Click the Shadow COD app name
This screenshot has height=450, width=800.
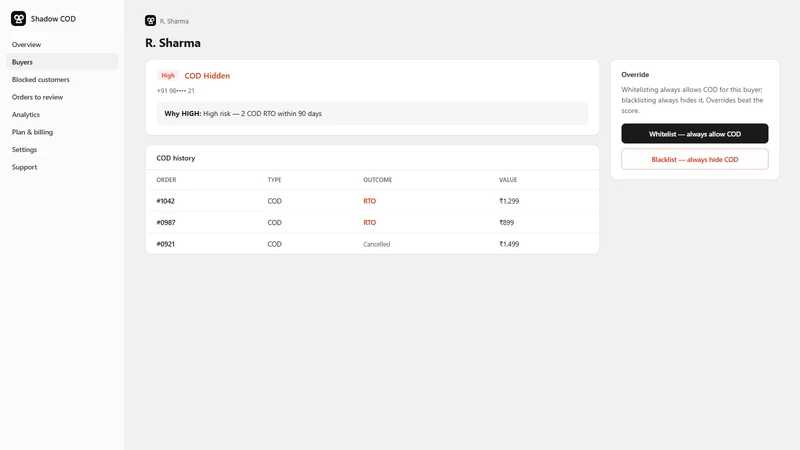pyautogui.click(x=53, y=19)
